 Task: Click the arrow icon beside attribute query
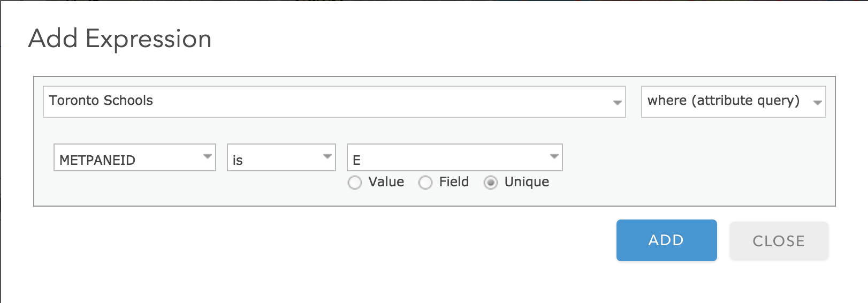point(817,103)
